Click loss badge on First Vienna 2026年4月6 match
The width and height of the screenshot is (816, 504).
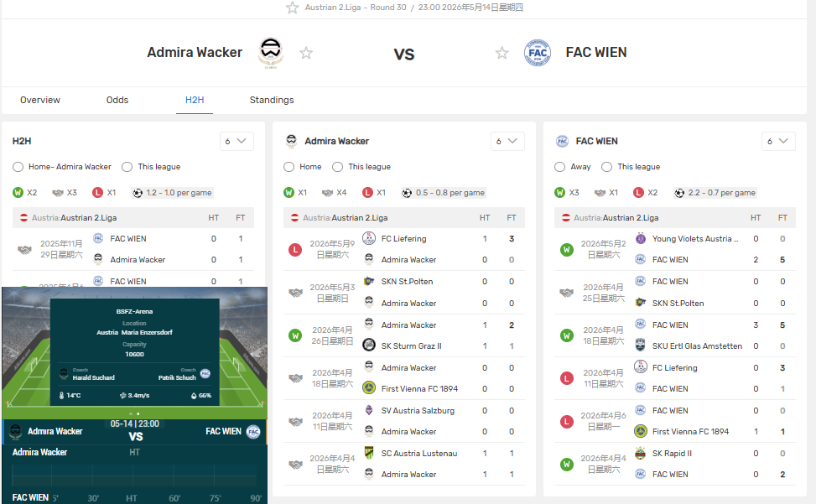pos(566,421)
